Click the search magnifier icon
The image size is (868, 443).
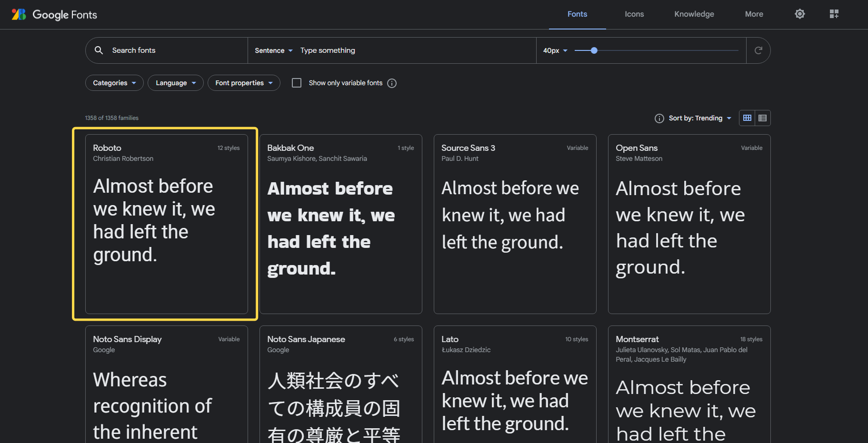(x=99, y=50)
